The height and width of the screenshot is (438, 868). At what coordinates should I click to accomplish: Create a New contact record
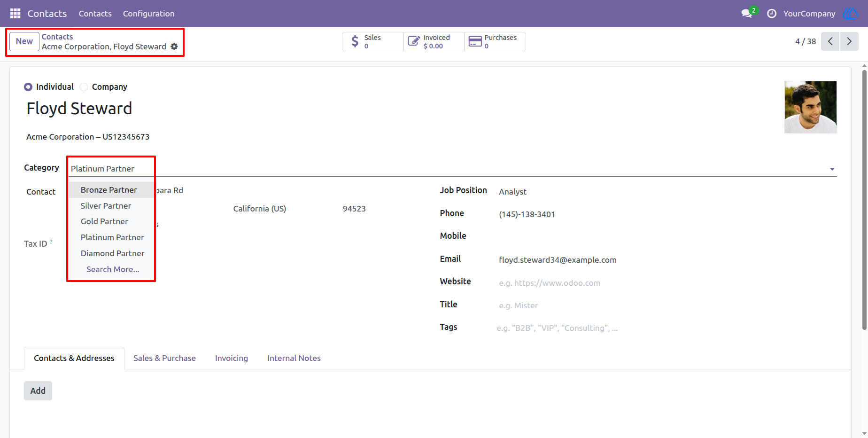click(x=24, y=41)
